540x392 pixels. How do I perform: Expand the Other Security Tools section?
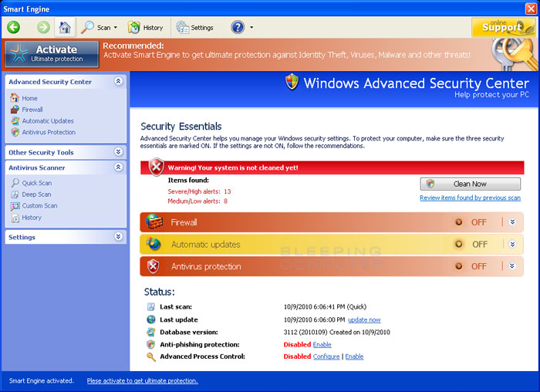tap(118, 152)
